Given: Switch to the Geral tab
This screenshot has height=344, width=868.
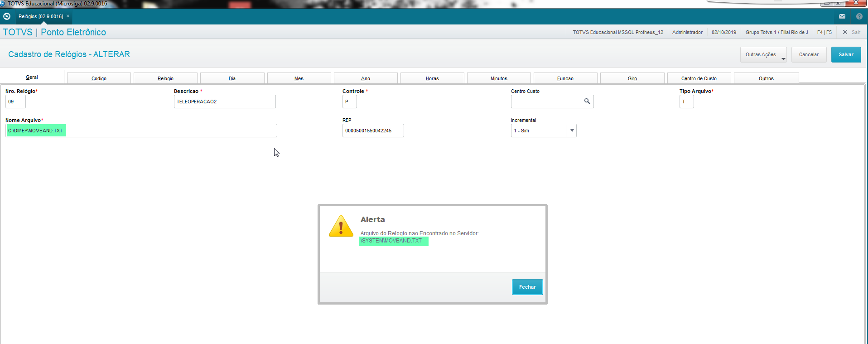Looking at the screenshot, I should click(x=32, y=77).
